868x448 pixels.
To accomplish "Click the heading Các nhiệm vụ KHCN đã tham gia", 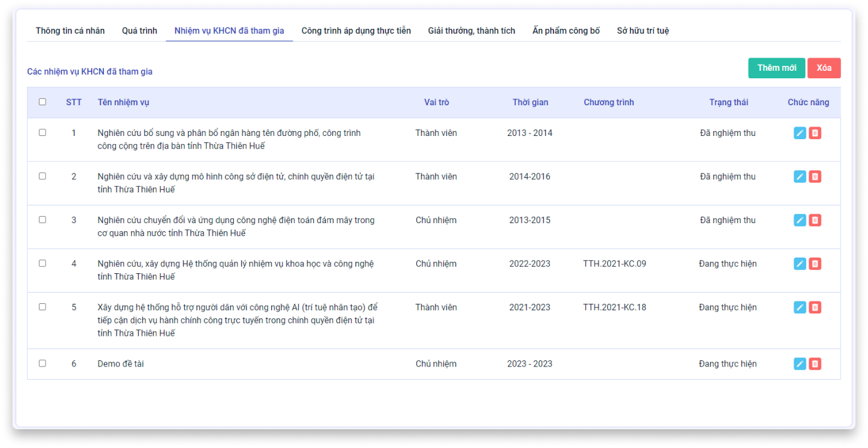I will [90, 71].
